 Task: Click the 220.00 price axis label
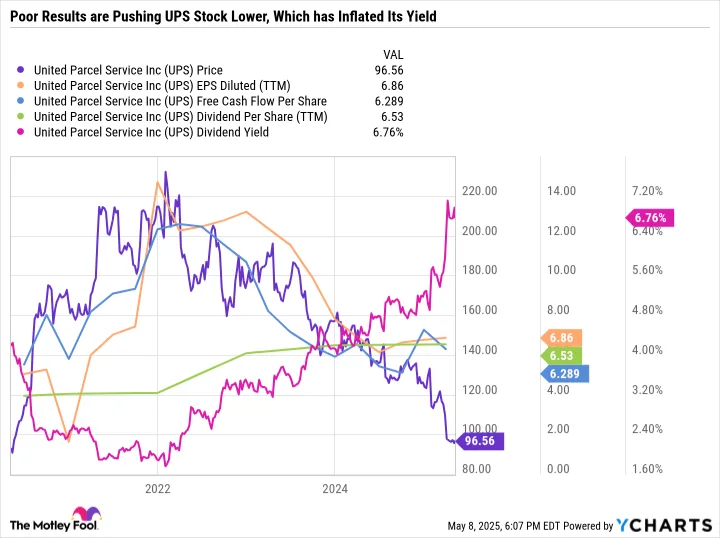pos(479,191)
